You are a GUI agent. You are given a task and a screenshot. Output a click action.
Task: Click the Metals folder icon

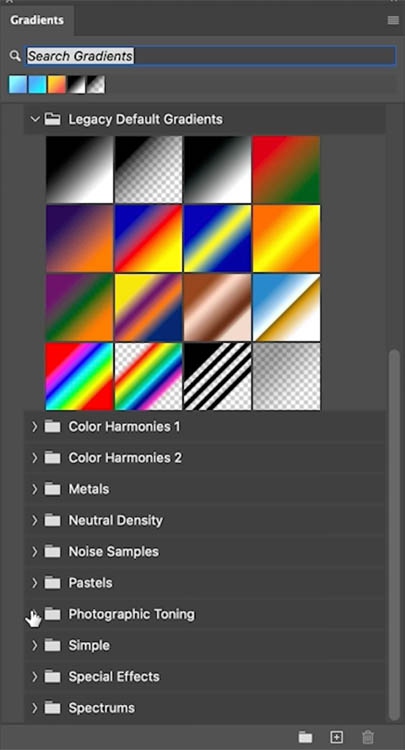coord(53,489)
